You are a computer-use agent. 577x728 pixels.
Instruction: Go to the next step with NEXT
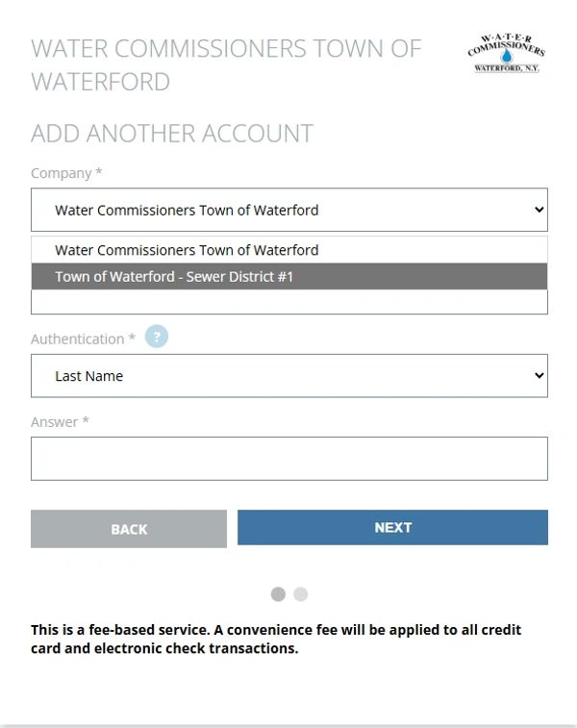(x=392, y=527)
